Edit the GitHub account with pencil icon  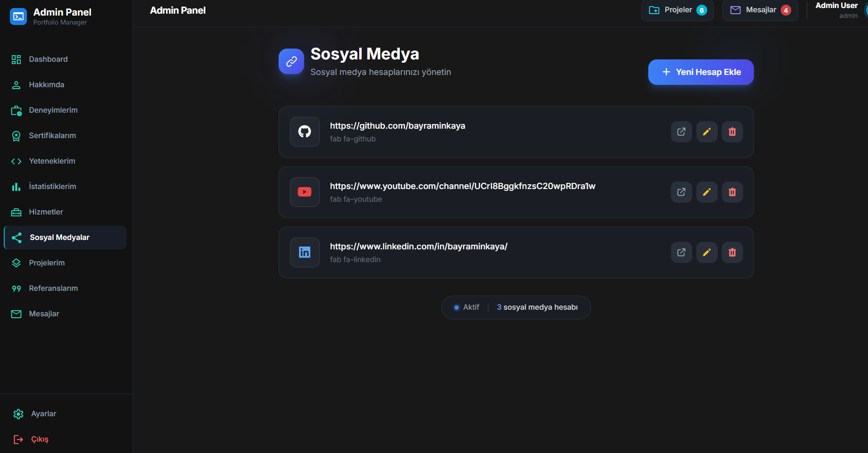click(707, 132)
